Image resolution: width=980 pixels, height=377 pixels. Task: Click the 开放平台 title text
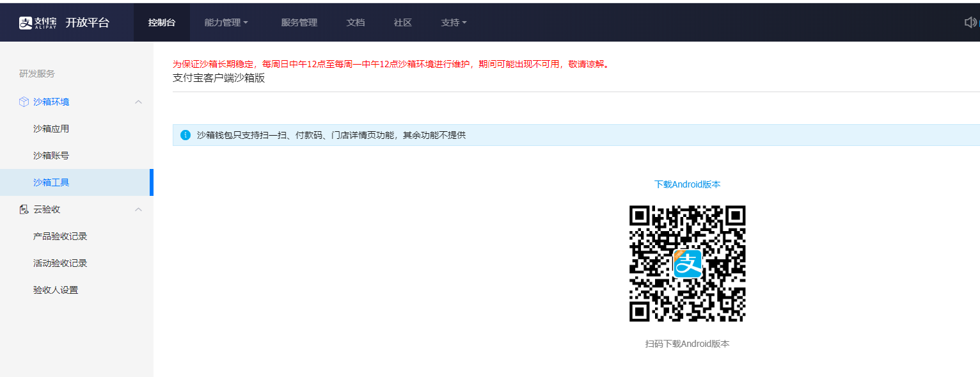pos(88,22)
